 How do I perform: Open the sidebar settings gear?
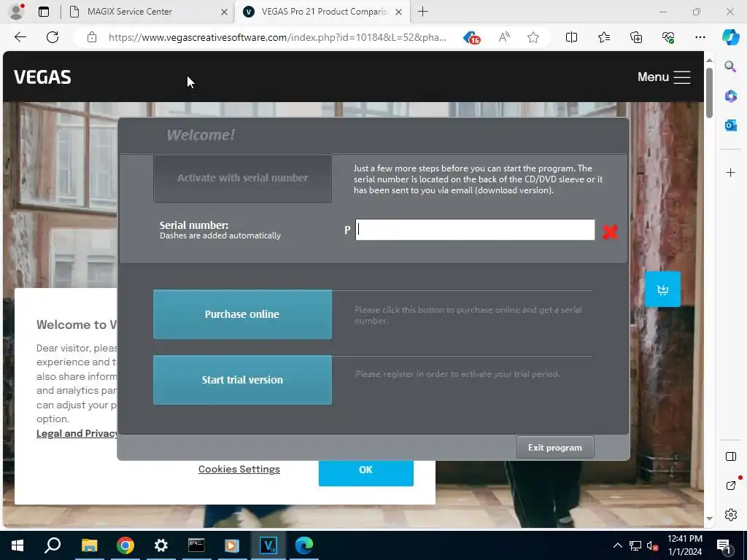[x=730, y=515]
